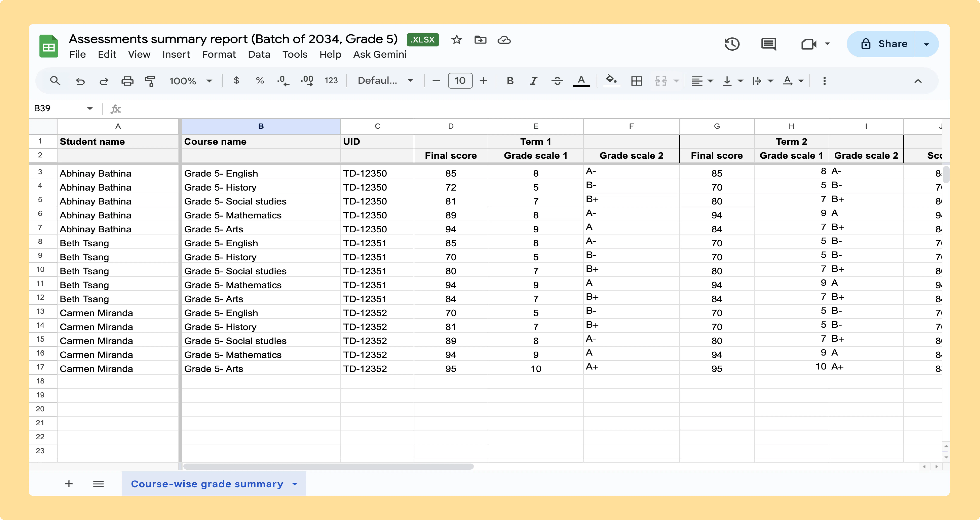
Task: Show the all sheets list
Action: 99,484
